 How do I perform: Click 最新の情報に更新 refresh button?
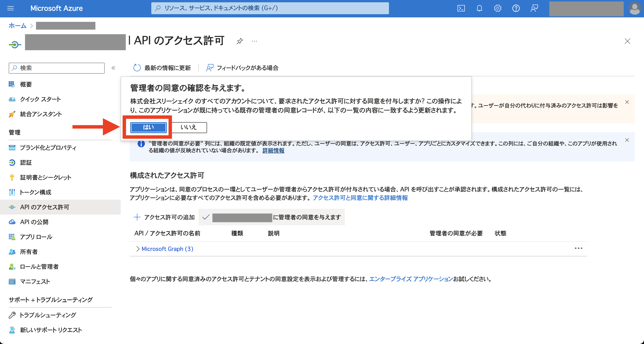tap(162, 68)
